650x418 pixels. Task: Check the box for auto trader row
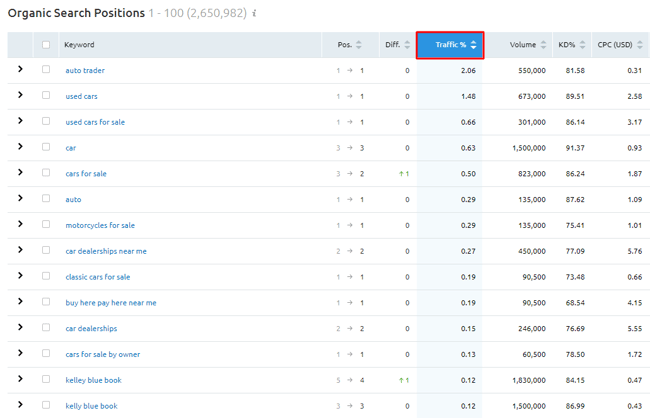[x=46, y=69]
